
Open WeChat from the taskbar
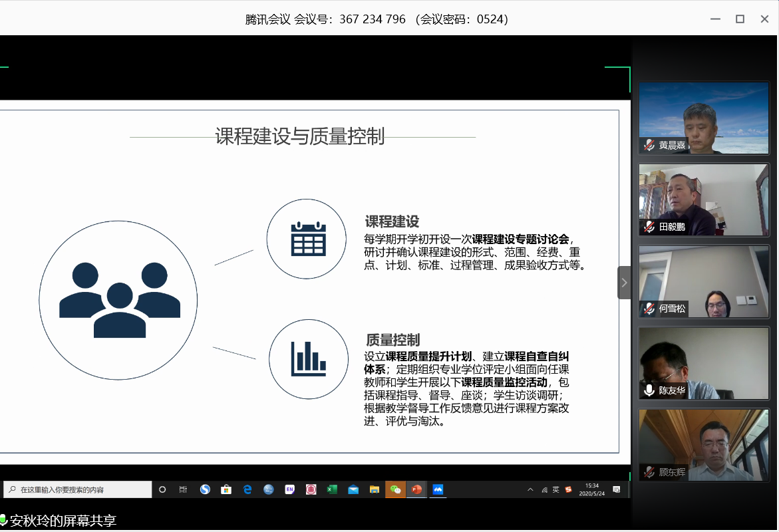pos(395,489)
